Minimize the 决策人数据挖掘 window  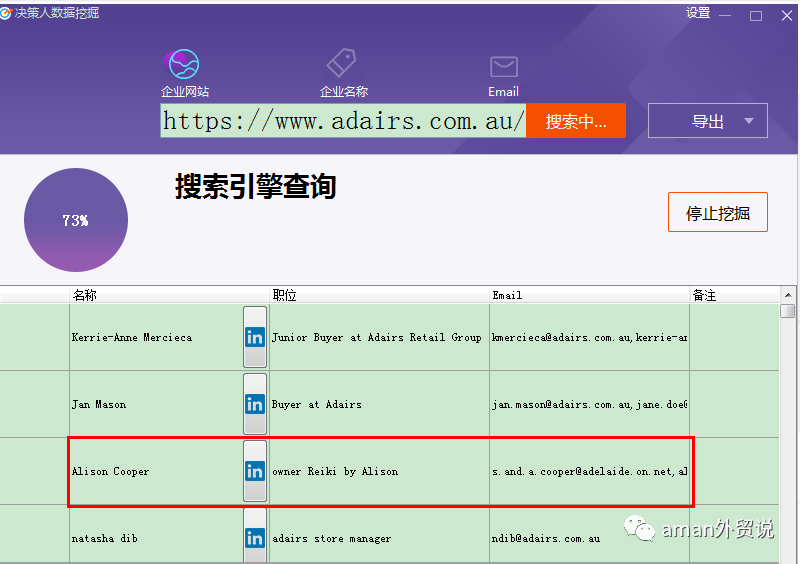click(725, 16)
